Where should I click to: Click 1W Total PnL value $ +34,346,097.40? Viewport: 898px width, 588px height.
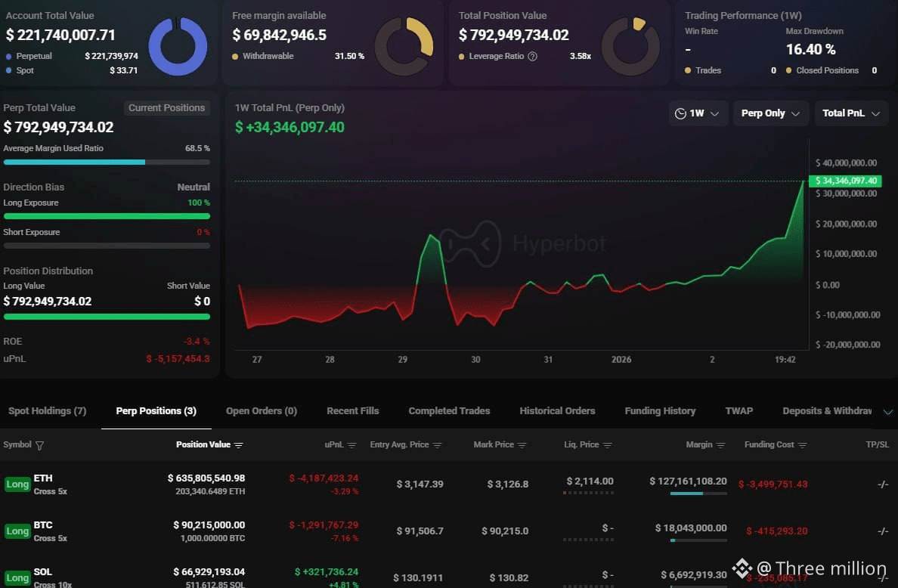[x=290, y=127]
